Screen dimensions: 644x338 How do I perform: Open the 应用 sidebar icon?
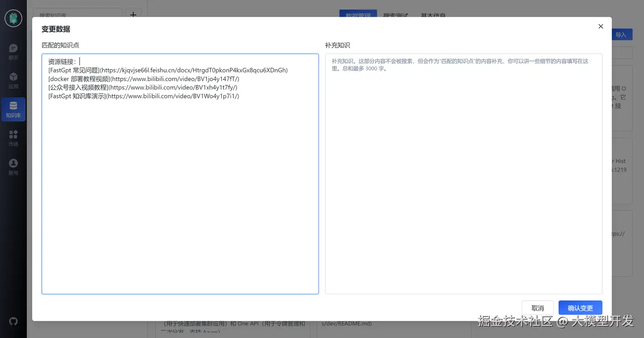pos(13,80)
